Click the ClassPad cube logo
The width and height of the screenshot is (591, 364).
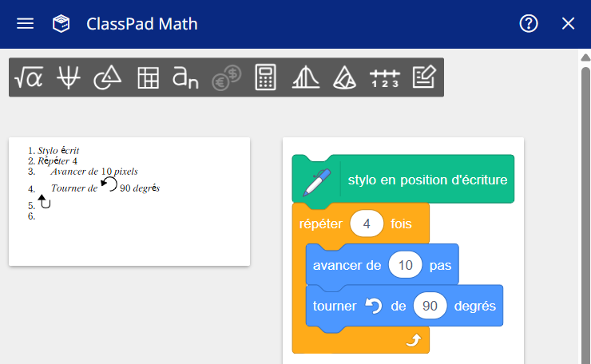(x=61, y=24)
